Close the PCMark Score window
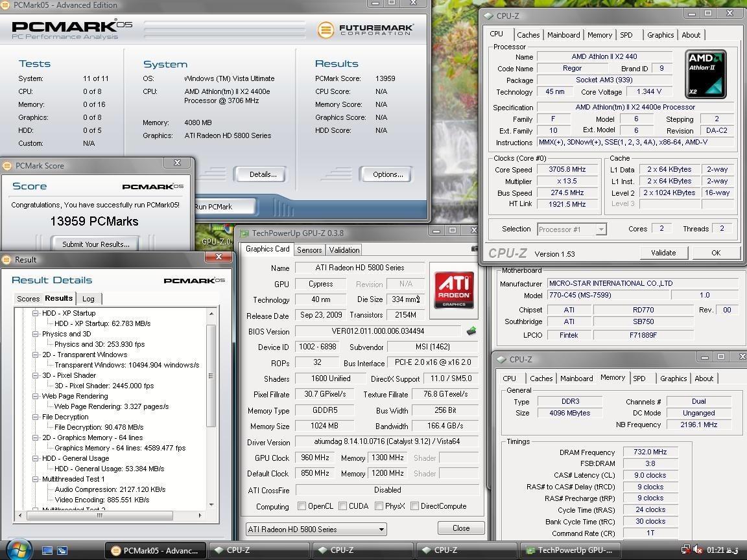The width and height of the screenshot is (747, 560). click(x=177, y=163)
